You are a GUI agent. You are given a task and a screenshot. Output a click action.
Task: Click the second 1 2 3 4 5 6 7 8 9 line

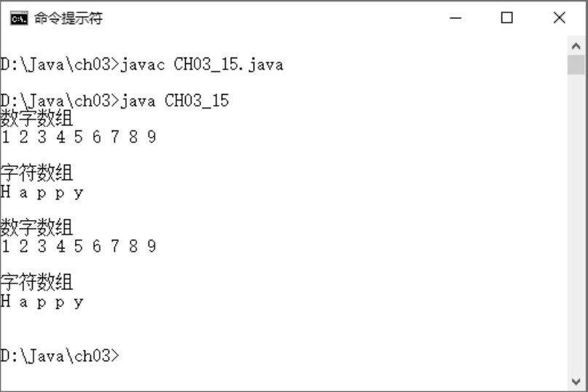(x=78, y=246)
